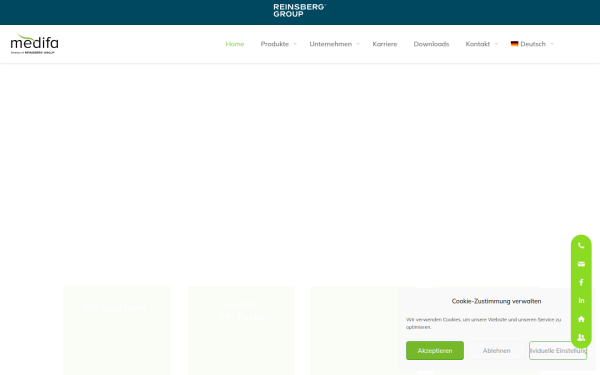Decline cookies with Ablehnen button
Image resolution: width=600 pixels, height=375 pixels.
pos(496,351)
